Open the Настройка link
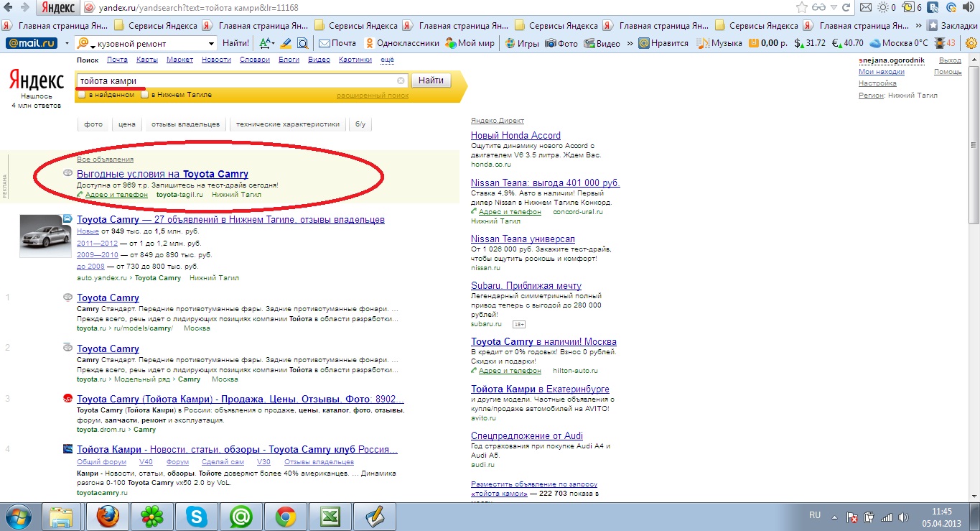 [x=877, y=83]
